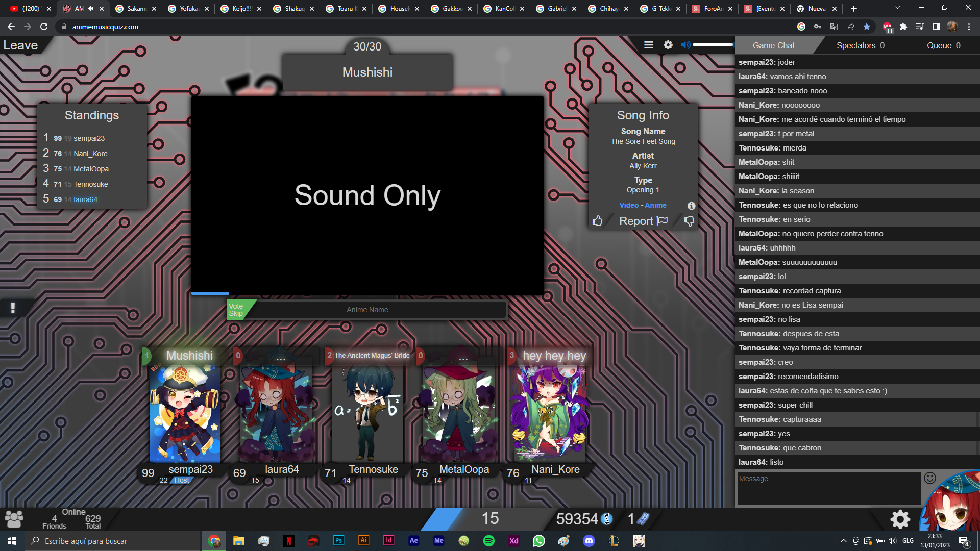
Task: Show hidden system tray icons chevron
Action: pyautogui.click(x=843, y=541)
